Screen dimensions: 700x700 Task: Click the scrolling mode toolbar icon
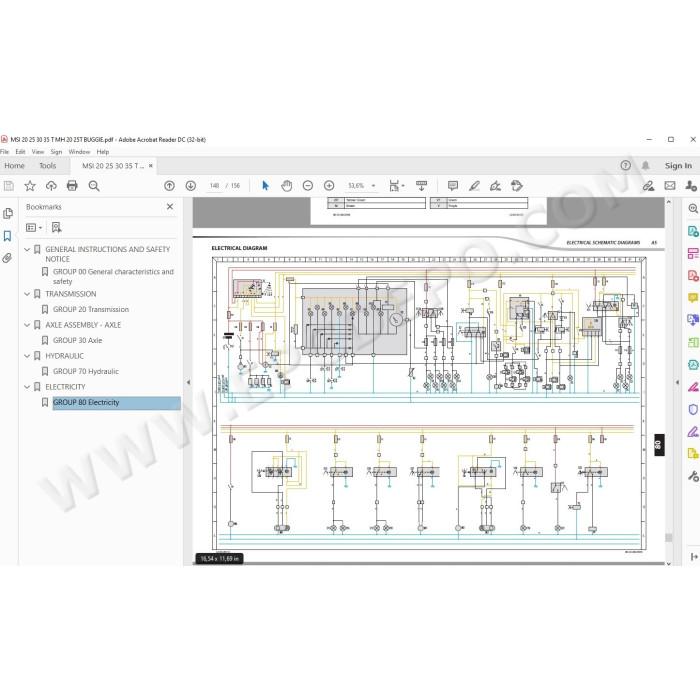421,186
